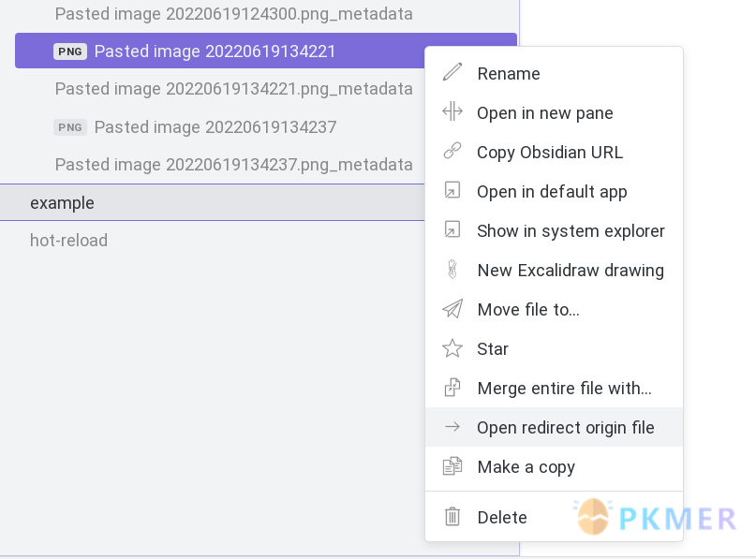This screenshot has height=559, width=756.
Task: Open Pasted image 20220619134237.png_metadata file
Action: tap(234, 165)
